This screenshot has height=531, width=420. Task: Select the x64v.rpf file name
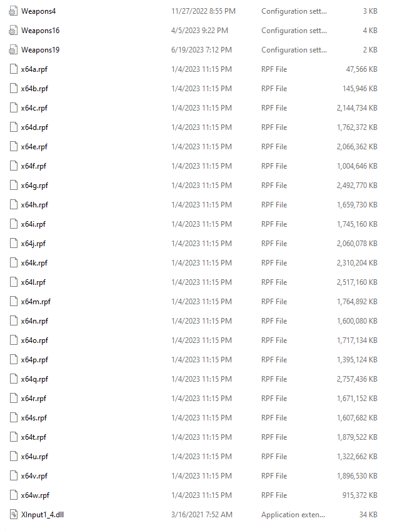(34, 476)
